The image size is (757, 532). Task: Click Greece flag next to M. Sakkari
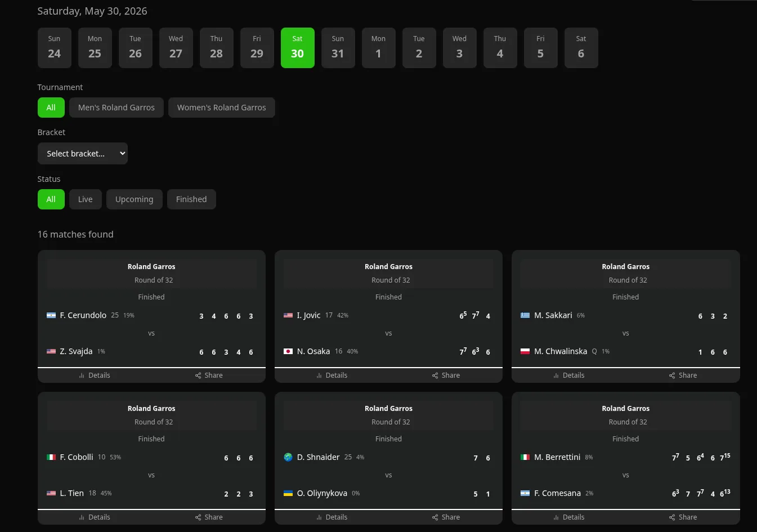point(525,315)
